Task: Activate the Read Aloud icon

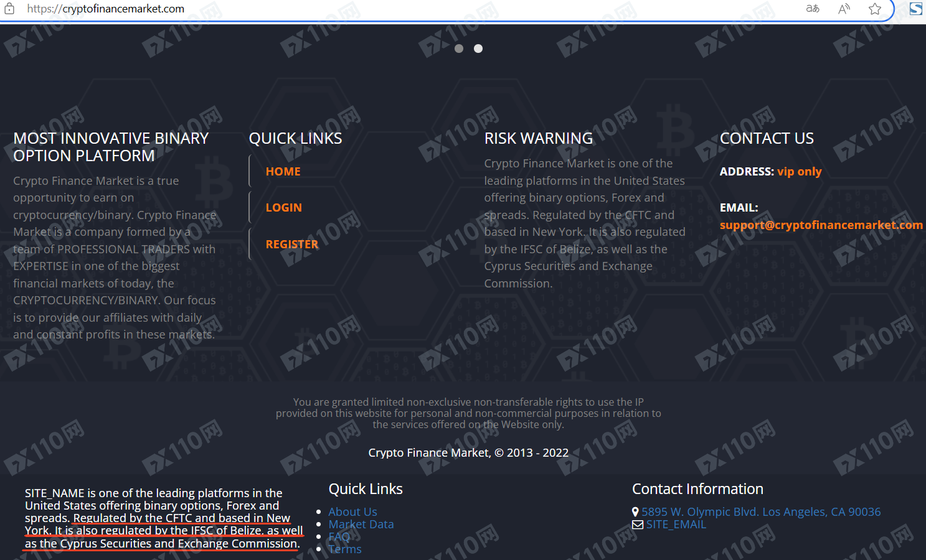Action: (844, 9)
